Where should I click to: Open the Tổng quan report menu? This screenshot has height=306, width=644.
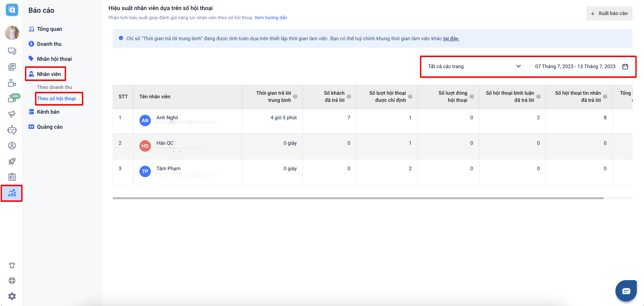point(49,29)
